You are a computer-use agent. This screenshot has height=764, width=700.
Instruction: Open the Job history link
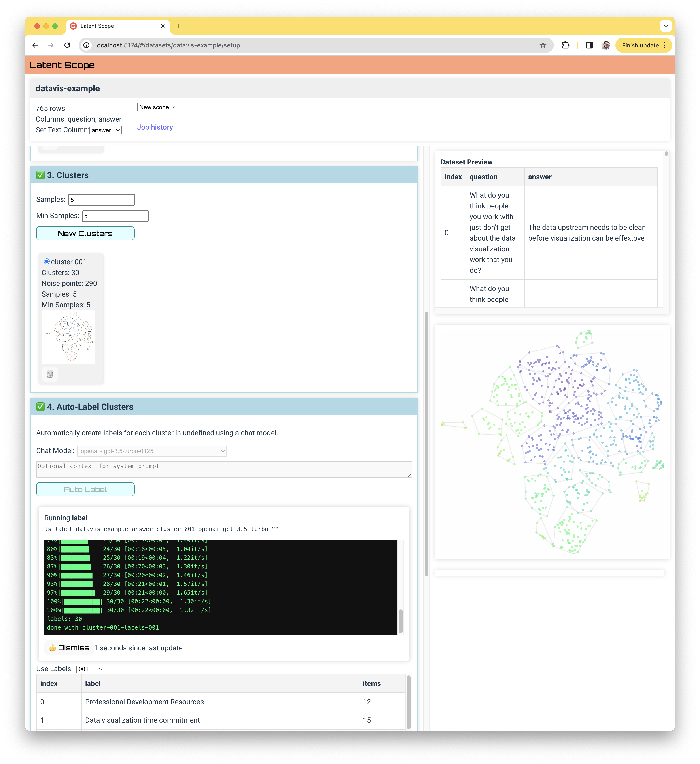tap(155, 127)
